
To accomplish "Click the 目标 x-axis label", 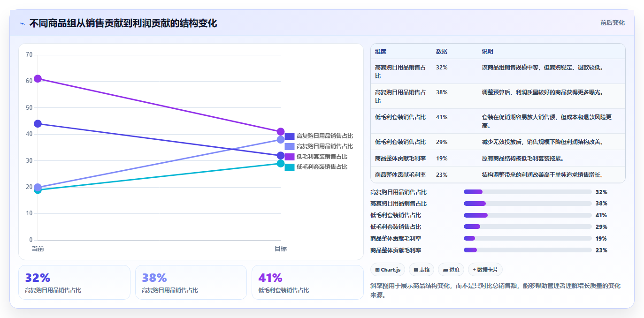I will coord(281,248).
